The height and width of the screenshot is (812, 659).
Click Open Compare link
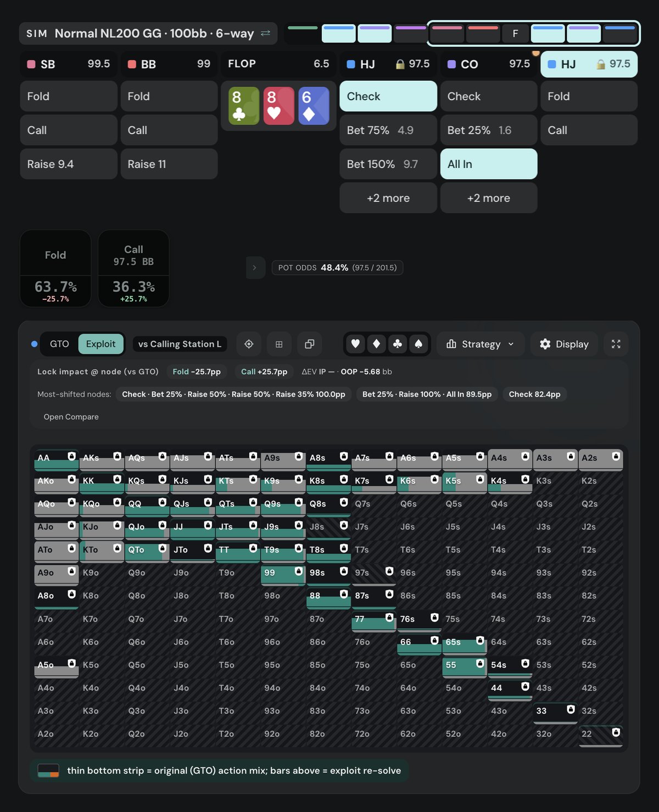[71, 417]
